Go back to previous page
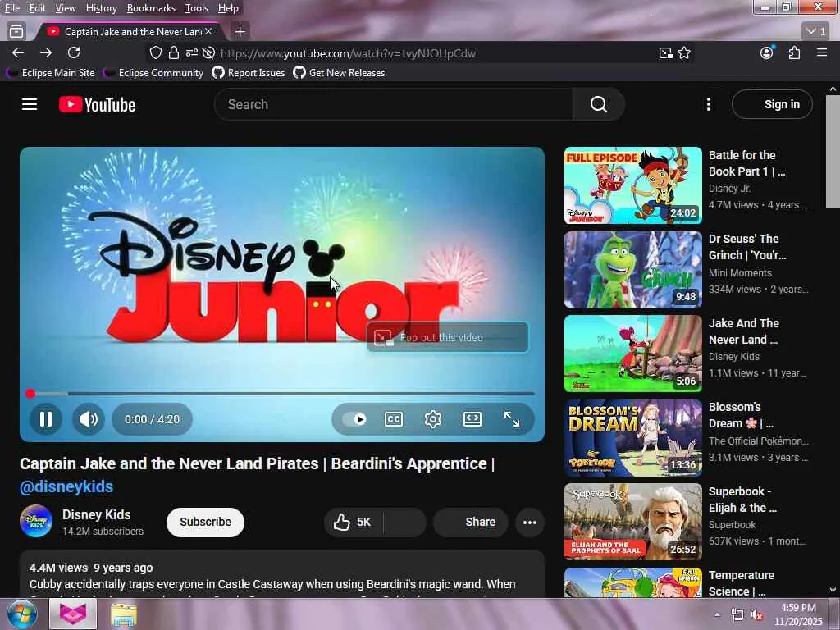 point(18,52)
